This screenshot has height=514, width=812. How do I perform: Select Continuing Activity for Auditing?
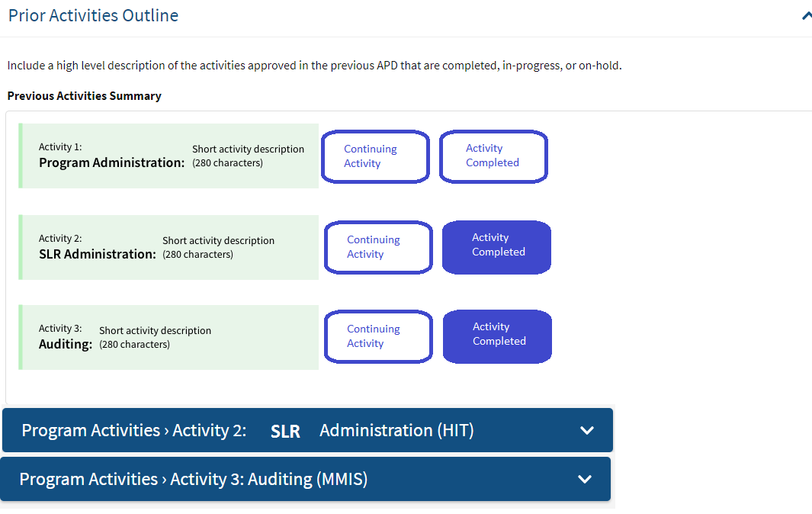378,336
